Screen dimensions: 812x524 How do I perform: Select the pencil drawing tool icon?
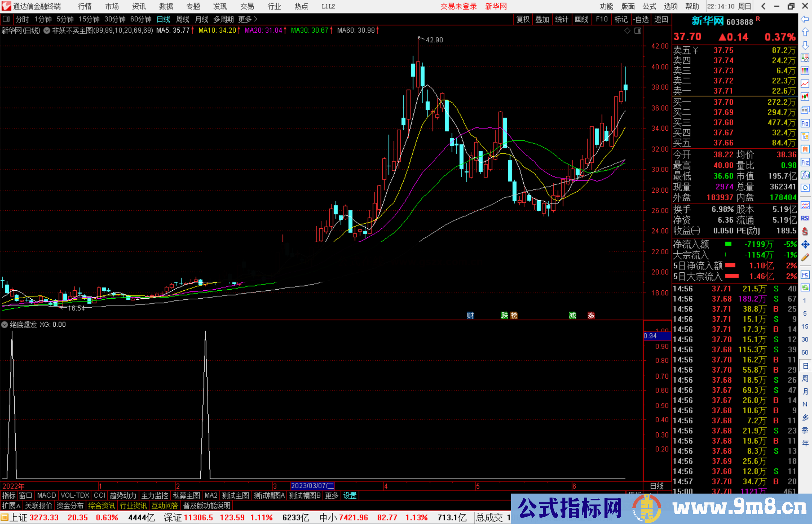[x=805, y=257]
